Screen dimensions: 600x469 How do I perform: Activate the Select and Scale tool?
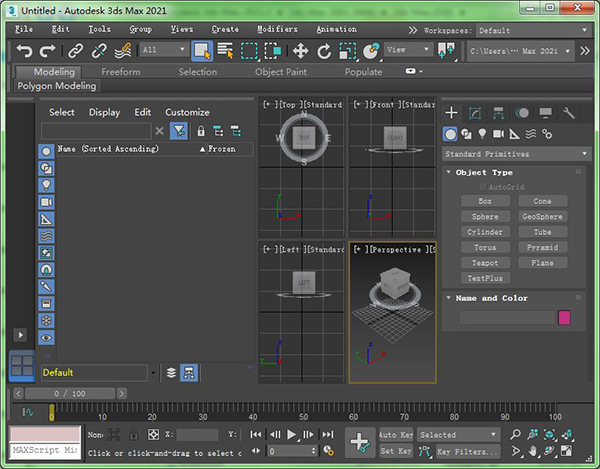[347, 50]
